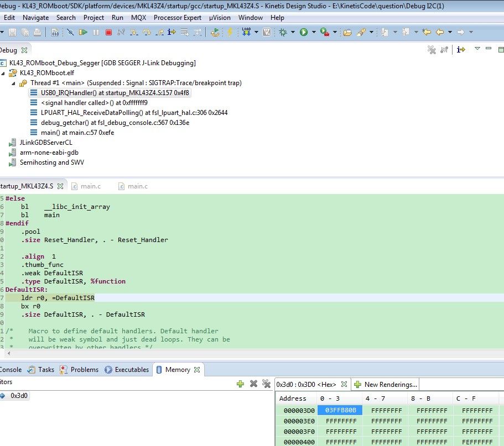Click the New Renderings... tab

click(386, 384)
